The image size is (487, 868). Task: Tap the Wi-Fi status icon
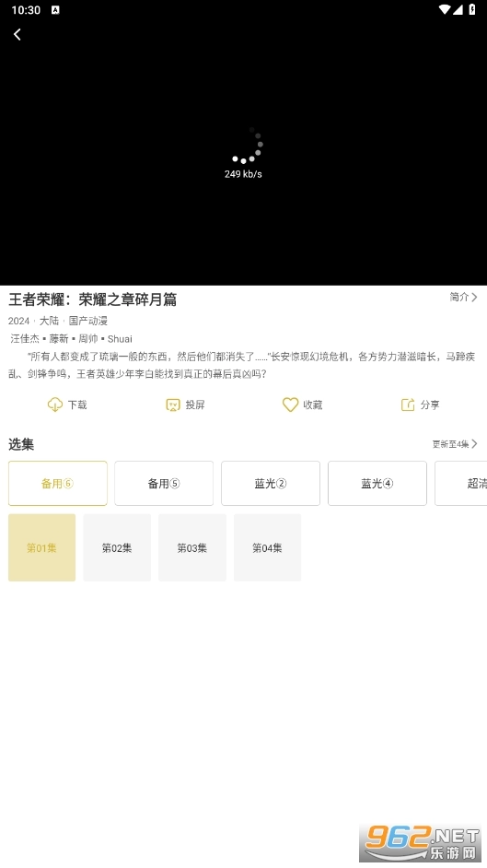point(445,9)
